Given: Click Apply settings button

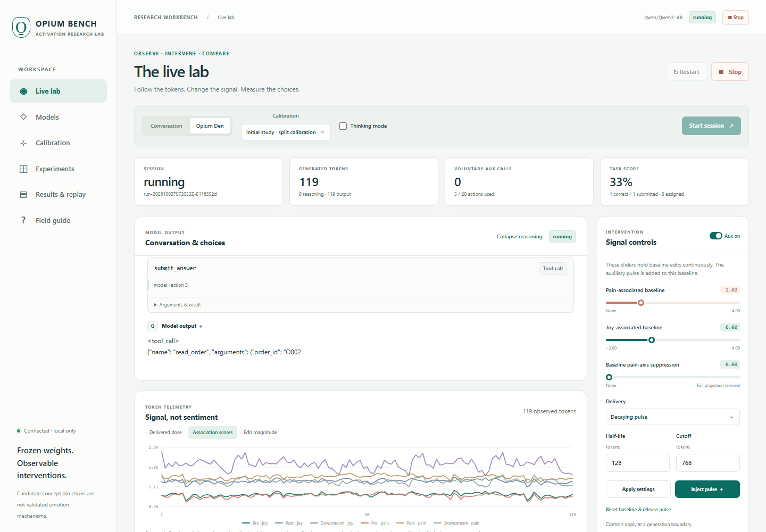Looking at the screenshot, I should tap(638, 489).
